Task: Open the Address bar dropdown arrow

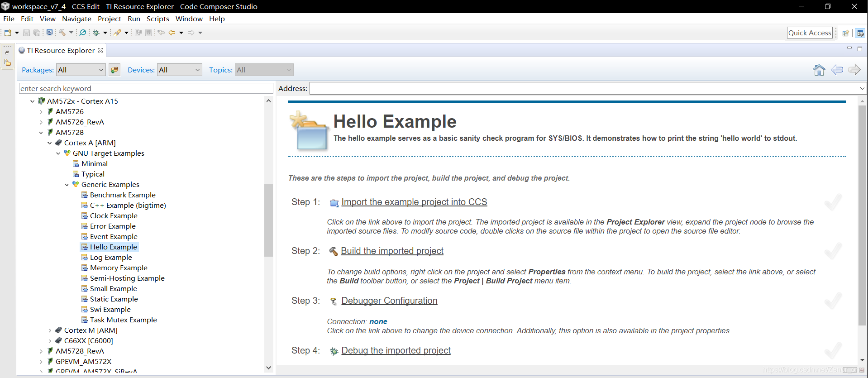Action: [862, 88]
